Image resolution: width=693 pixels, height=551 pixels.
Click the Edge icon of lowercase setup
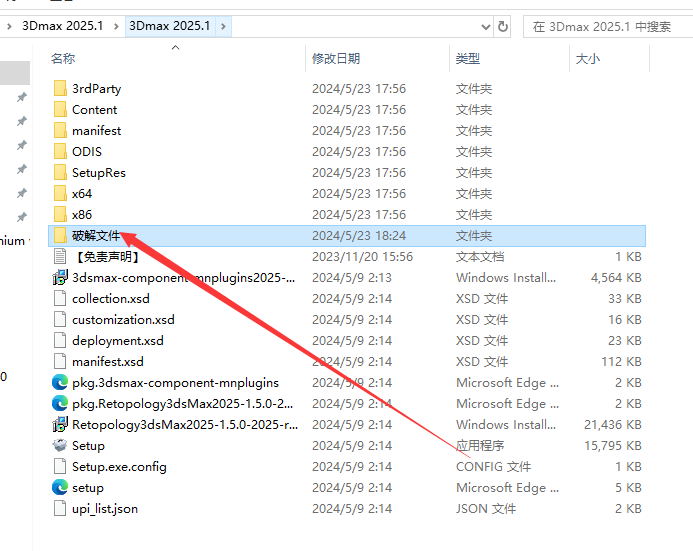pos(60,487)
